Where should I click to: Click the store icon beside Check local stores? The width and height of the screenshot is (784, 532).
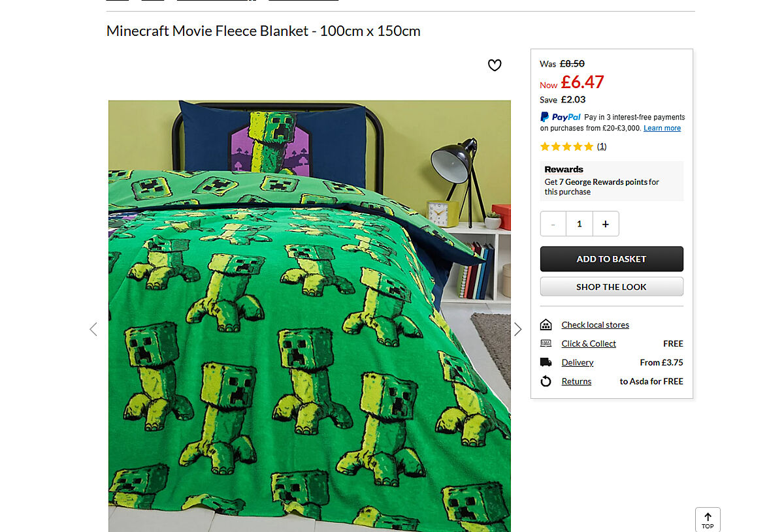point(546,324)
